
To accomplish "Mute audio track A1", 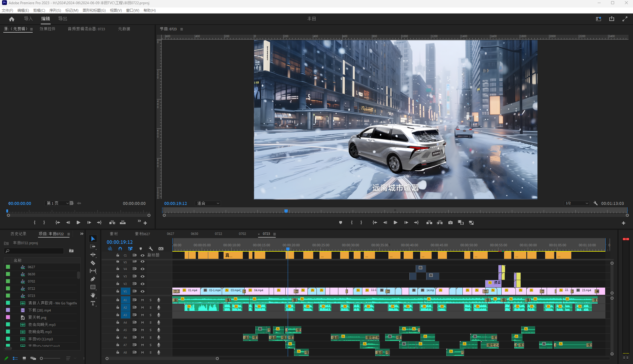I will (143, 300).
